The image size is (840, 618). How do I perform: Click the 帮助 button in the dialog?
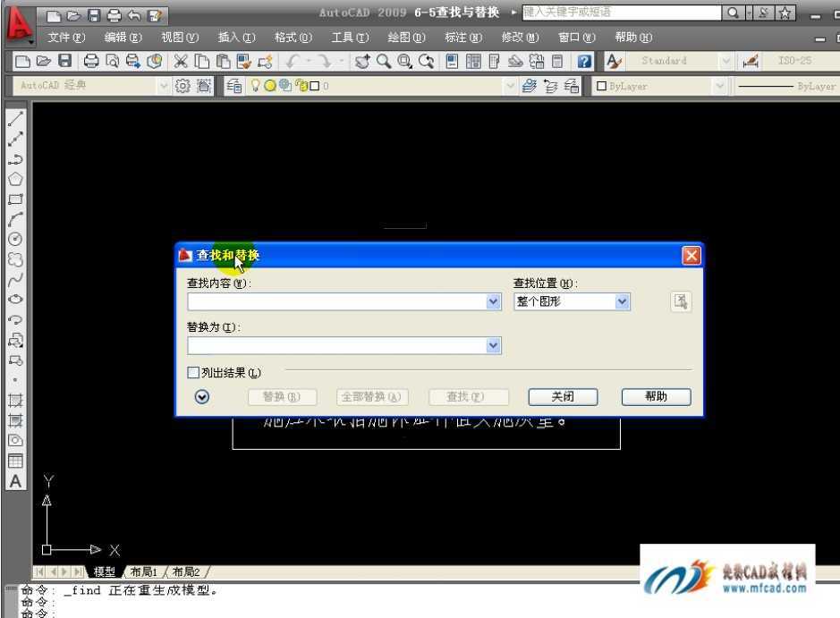[x=657, y=397]
